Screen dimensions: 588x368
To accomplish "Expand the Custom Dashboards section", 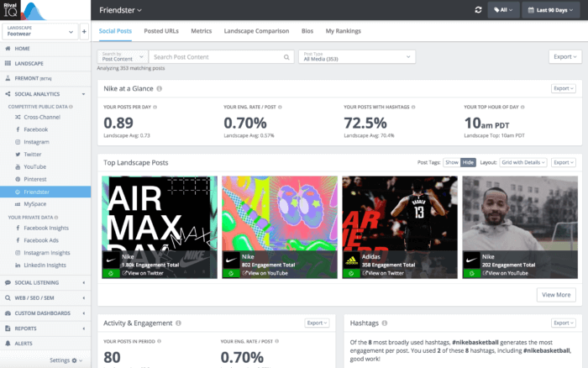I will click(45, 313).
